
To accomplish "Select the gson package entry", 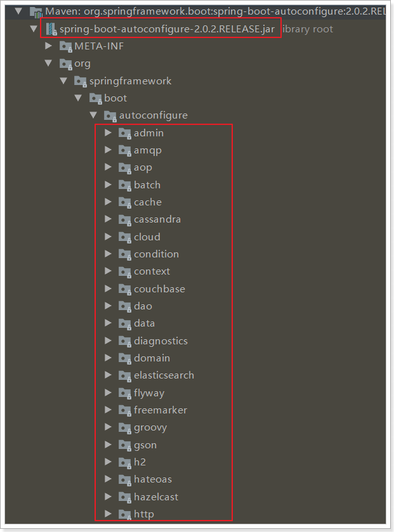I will pos(145,446).
